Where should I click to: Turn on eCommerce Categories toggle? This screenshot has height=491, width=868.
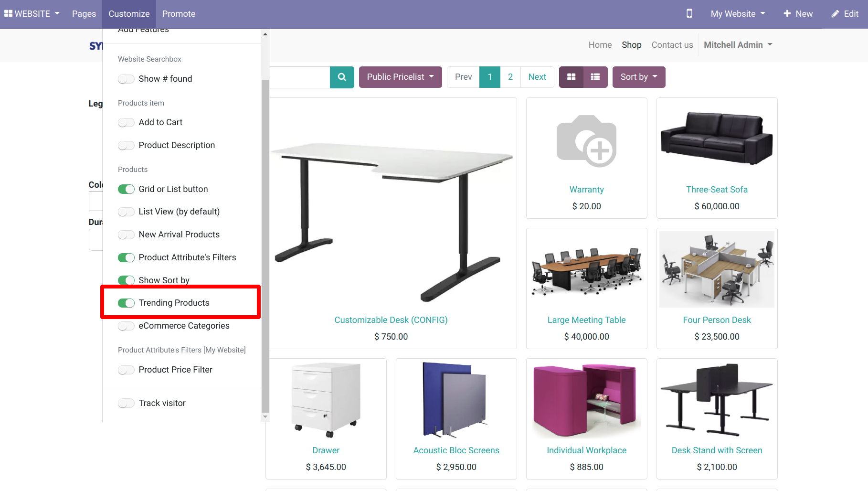(x=127, y=326)
